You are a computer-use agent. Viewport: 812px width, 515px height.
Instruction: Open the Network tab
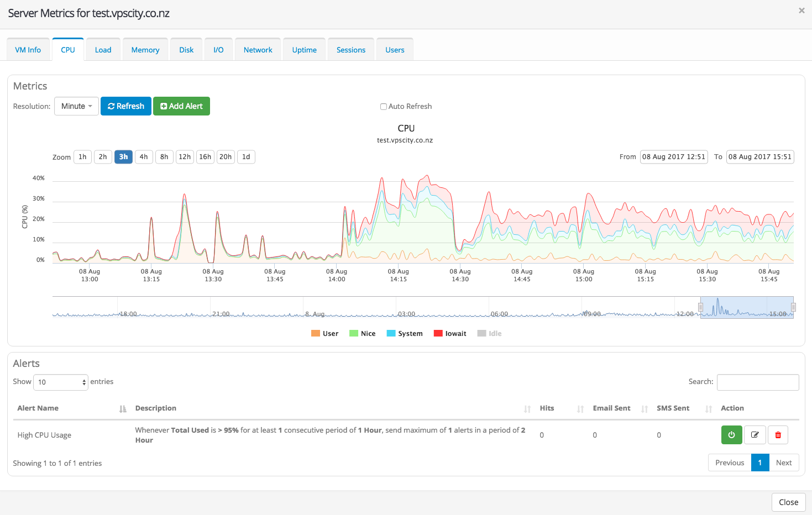coord(258,50)
